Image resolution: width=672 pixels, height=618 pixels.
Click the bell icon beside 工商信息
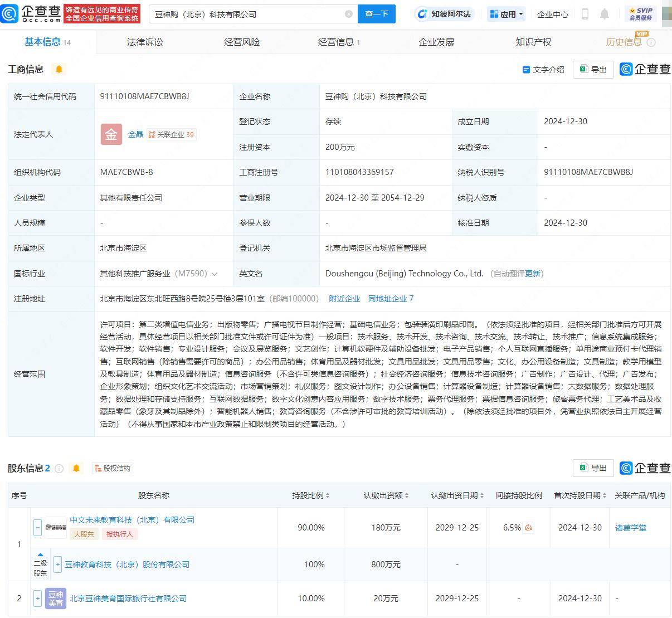point(59,69)
